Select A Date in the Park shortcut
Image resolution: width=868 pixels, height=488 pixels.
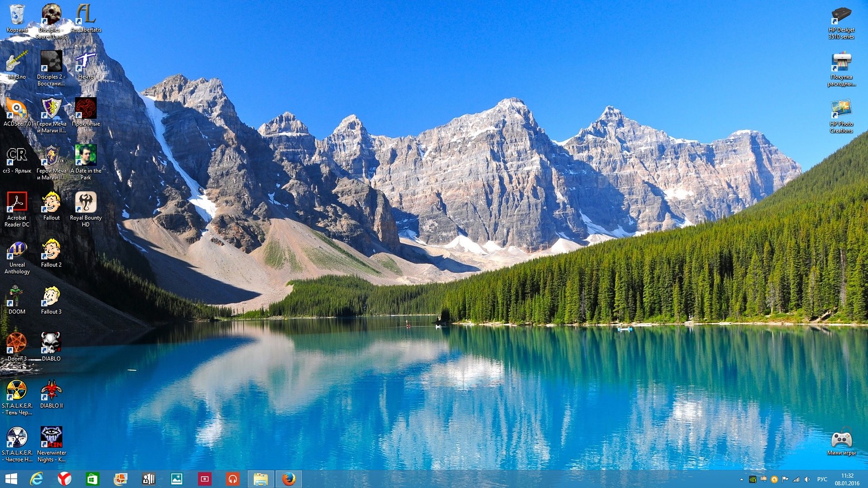coord(86,163)
